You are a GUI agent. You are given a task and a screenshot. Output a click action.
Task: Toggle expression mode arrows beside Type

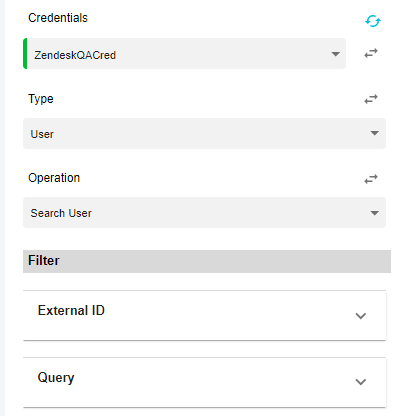coord(371,99)
